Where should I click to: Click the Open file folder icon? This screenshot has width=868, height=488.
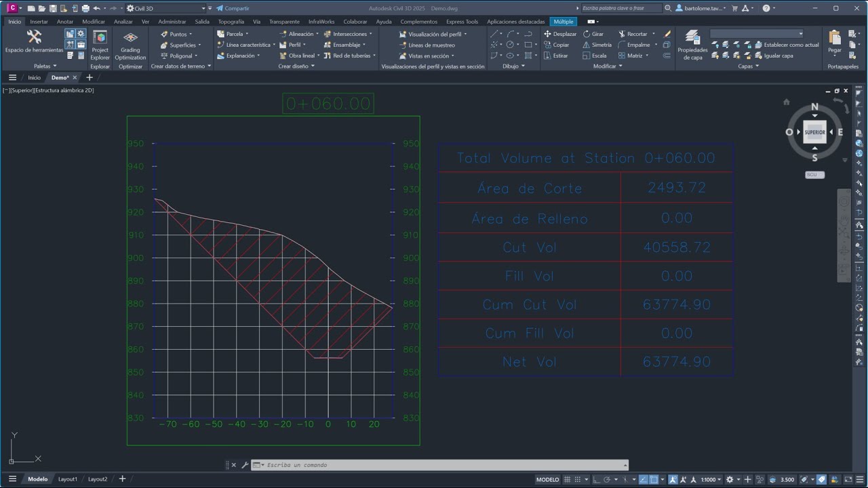pyautogui.click(x=42, y=8)
